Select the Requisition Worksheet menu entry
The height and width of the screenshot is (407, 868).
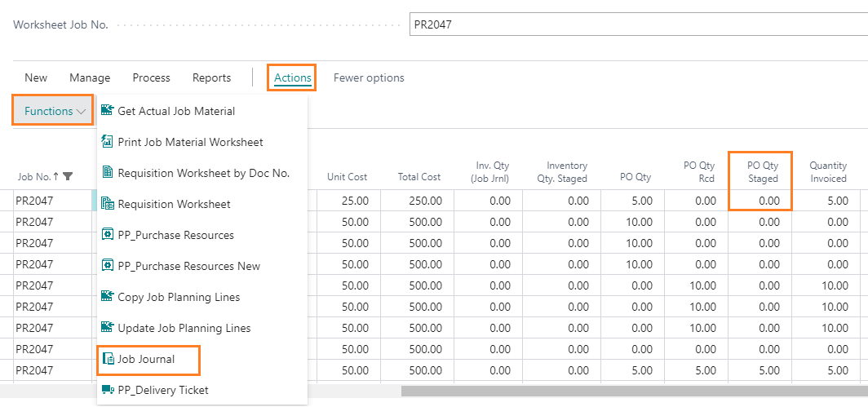(174, 204)
